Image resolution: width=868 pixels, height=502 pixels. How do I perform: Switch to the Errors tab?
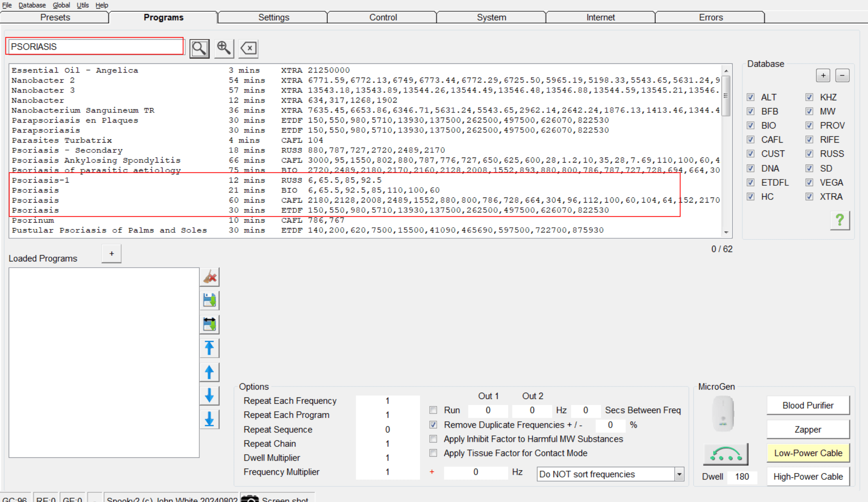click(711, 17)
